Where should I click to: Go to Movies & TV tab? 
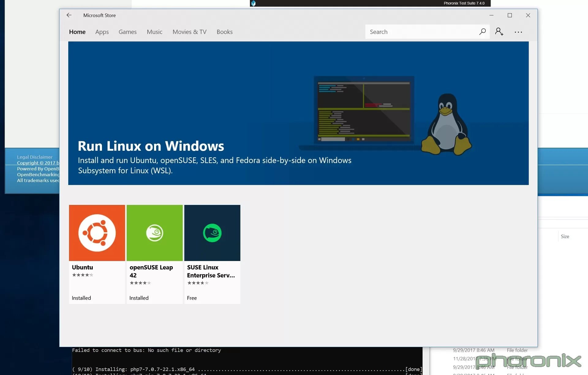point(189,32)
